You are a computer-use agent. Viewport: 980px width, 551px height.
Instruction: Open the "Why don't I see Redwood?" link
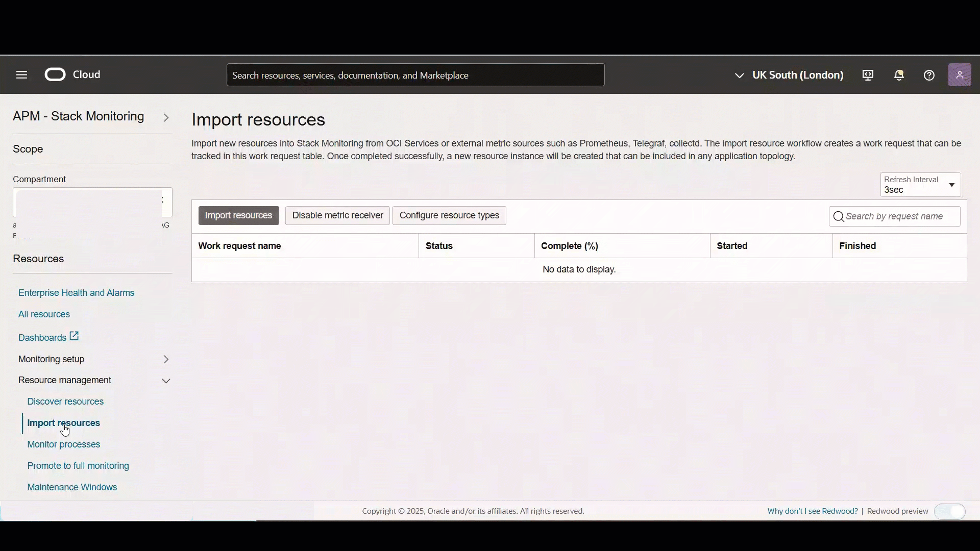tap(812, 511)
